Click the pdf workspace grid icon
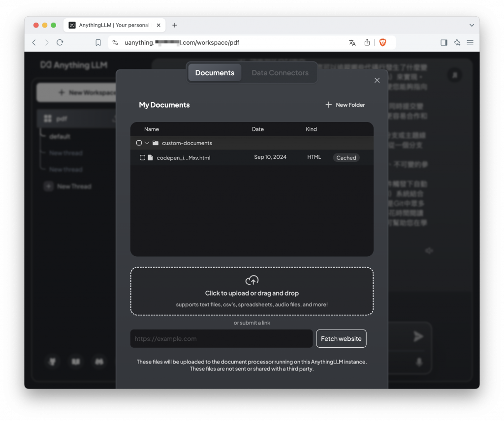Screen dimensions: 504x421 click(x=48, y=119)
